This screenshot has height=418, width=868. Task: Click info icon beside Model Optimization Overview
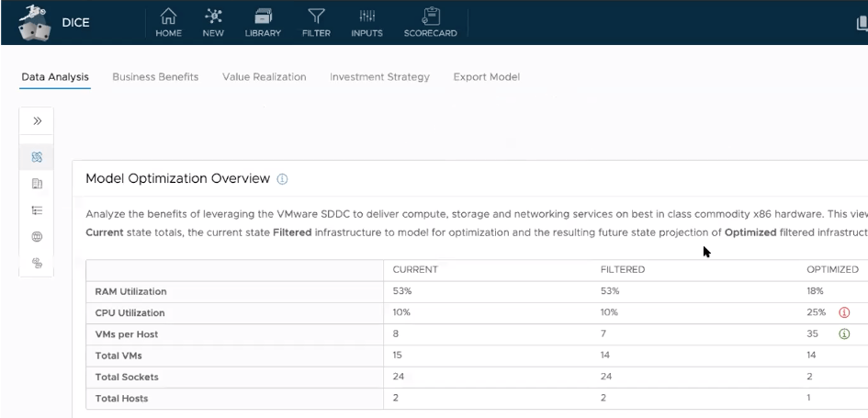(283, 179)
